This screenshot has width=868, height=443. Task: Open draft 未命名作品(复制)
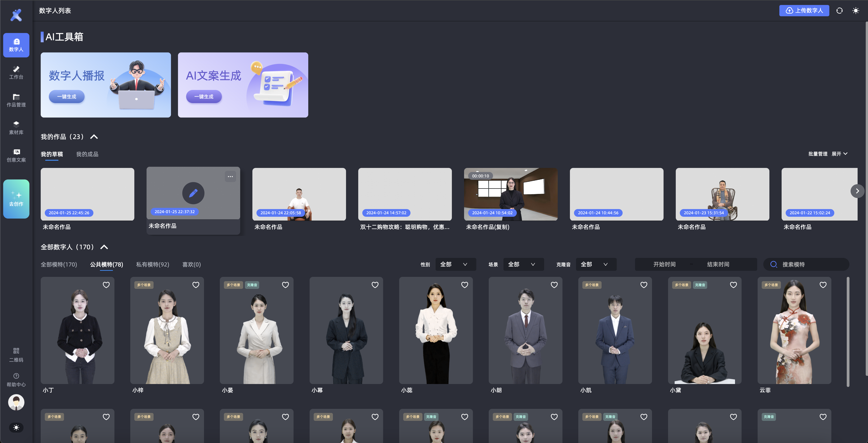click(510, 194)
